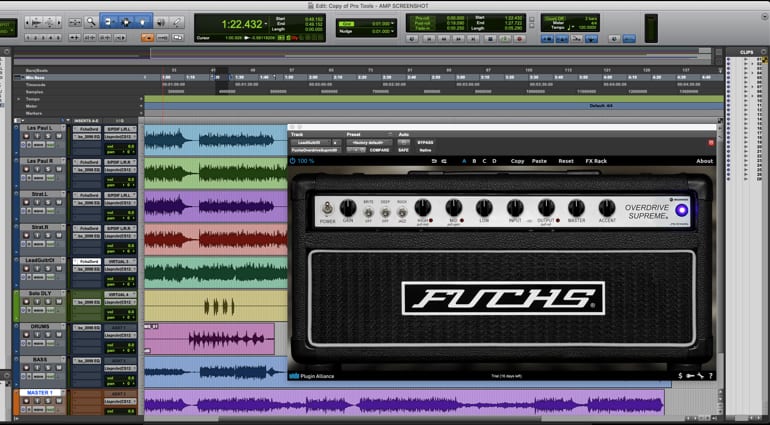This screenshot has height=425, width=770.
Task: Select zoom preset 1 button
Action: 27,37
